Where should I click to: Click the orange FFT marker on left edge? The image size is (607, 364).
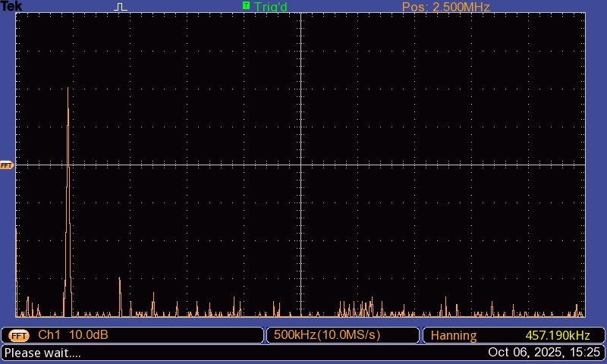(x=7, y=165)
